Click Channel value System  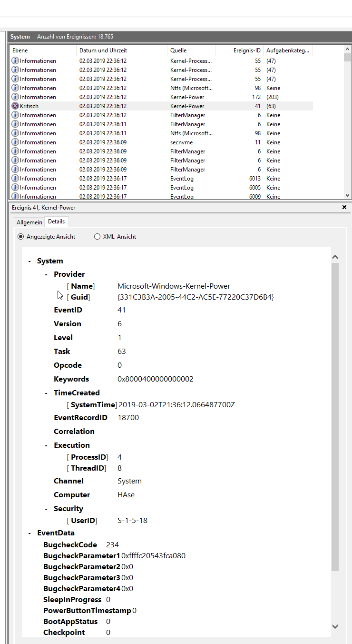129,481
